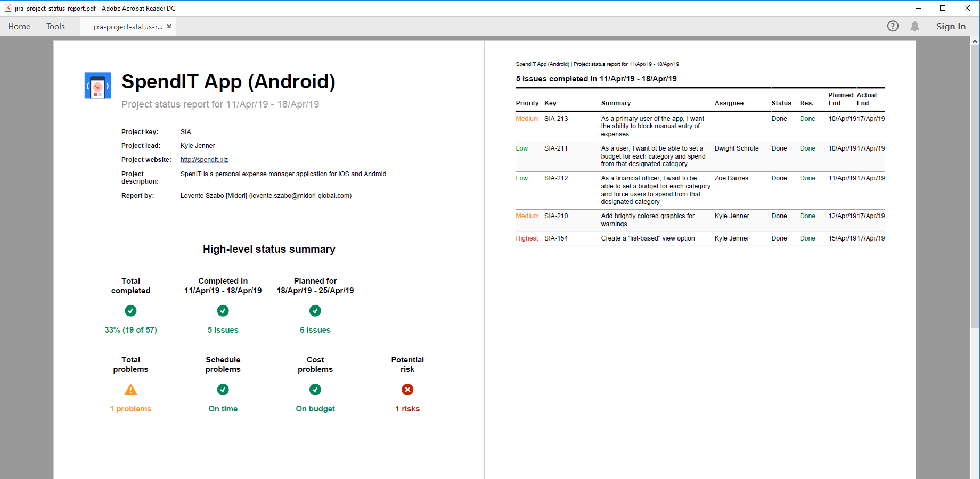
Task: Click the green check under Total completed
Action: (130, 311)
